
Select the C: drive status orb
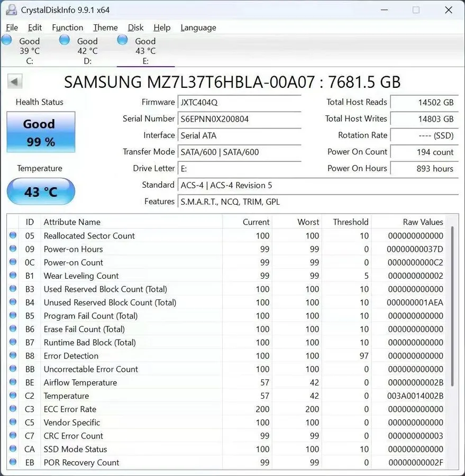tap(7, 40)
